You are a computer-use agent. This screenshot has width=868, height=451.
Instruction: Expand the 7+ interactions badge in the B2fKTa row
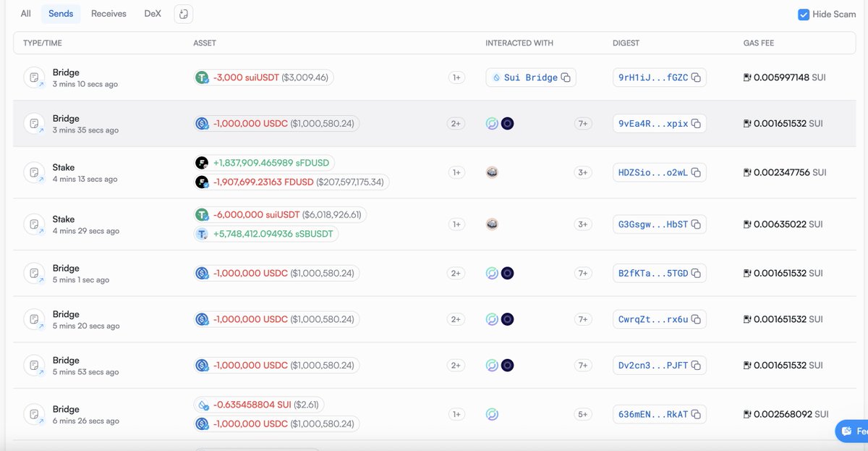pos(583,273)
